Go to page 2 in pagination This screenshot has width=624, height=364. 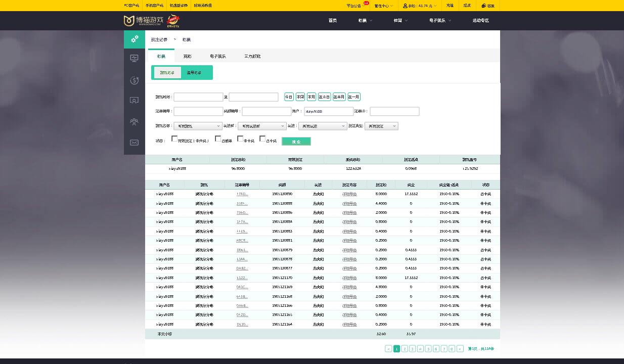point(405,349)
